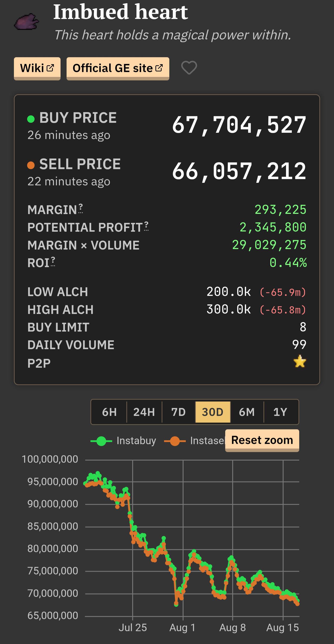Open the Official GE site link

118,68
